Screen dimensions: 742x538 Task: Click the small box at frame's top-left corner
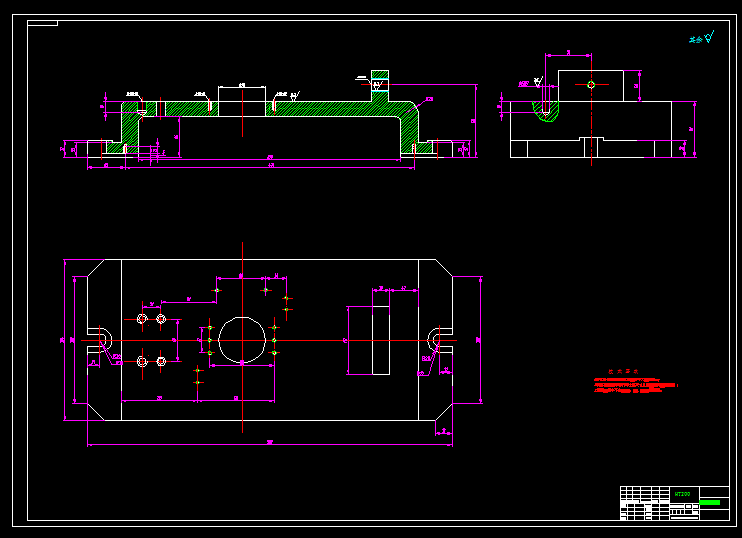click(x=43, y=23)
